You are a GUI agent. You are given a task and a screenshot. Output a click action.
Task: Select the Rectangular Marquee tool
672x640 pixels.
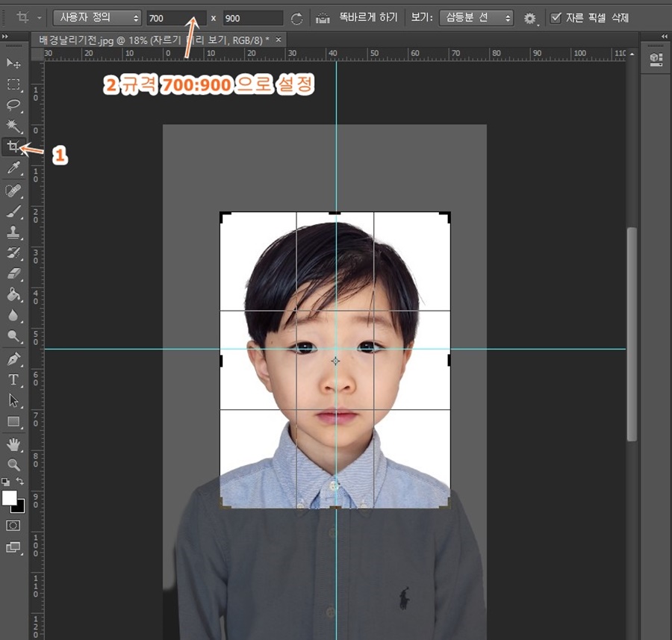point(13,84)
